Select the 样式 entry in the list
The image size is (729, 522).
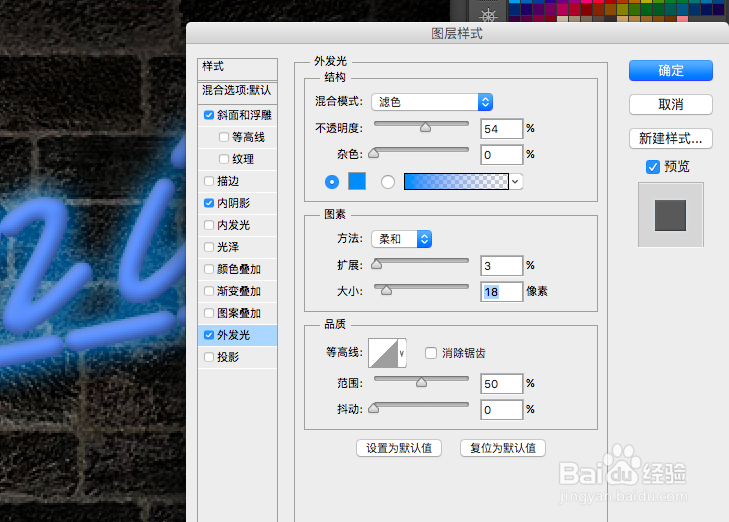(237, 69)
